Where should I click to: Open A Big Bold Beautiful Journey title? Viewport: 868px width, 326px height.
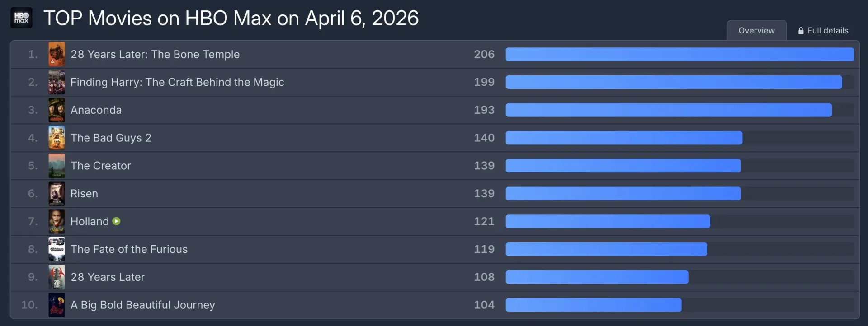click(x=143, y=305)
